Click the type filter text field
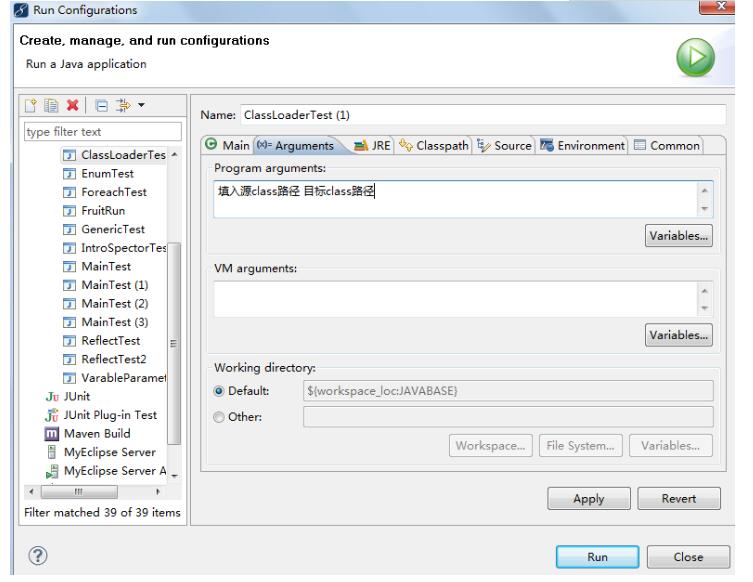This screenshot has width=753, height=582. pos(103,132)
